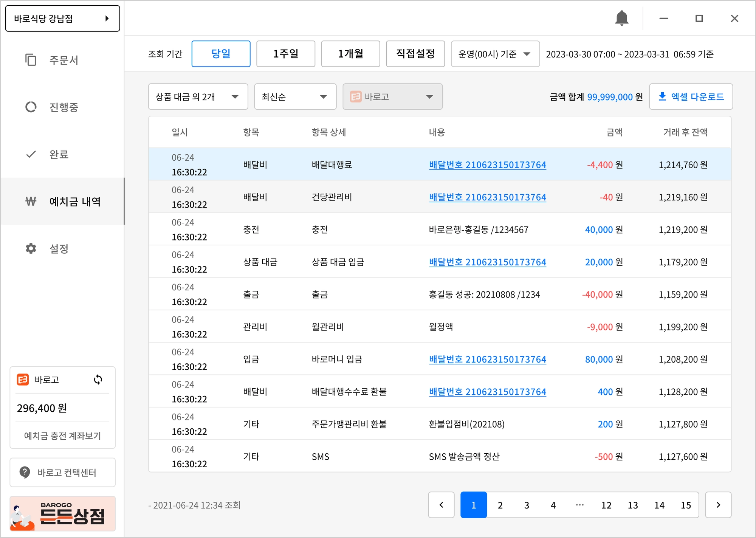
Task: Choose 직접설정 custom period tab
Action: coord(415,54)
